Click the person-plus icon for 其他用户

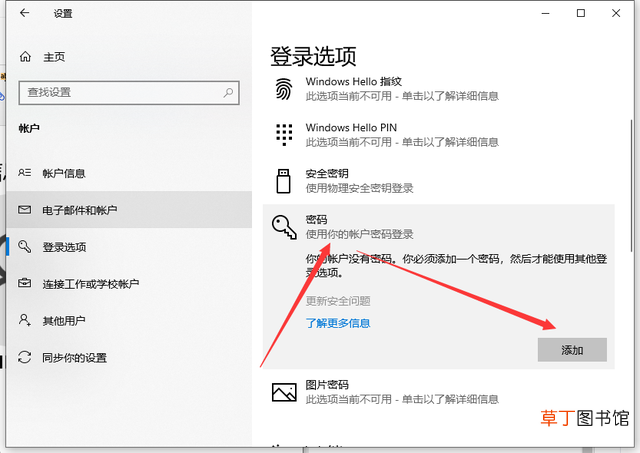(x=24, y=320)
